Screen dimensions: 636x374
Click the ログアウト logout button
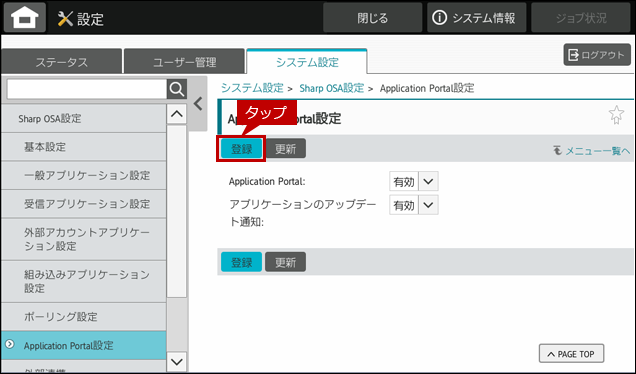(x=597, y=55)
